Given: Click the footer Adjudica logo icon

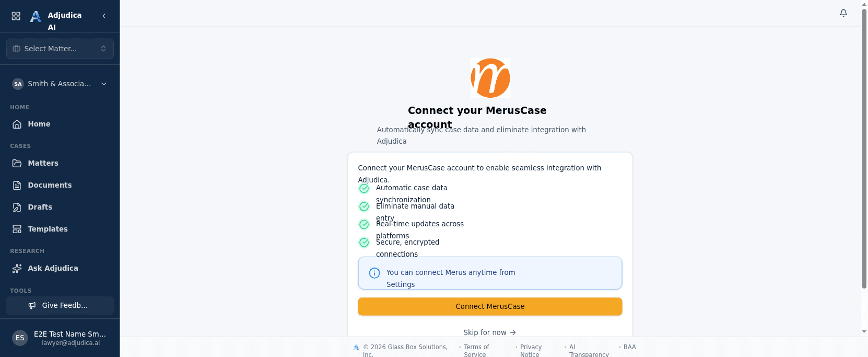Looking at the screenshot, I should (x=356, y=347).
